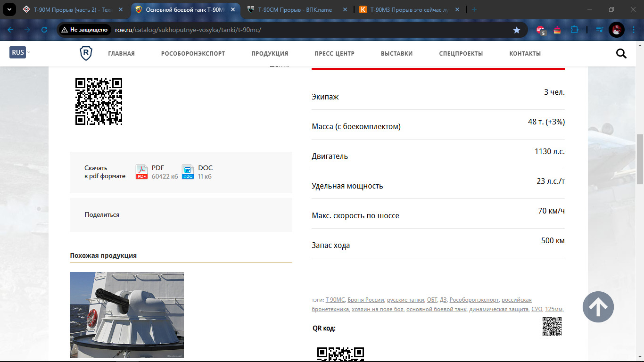Open the extensions puzzle menu
Screen dimensions: 644x362
tap(574, 30)
